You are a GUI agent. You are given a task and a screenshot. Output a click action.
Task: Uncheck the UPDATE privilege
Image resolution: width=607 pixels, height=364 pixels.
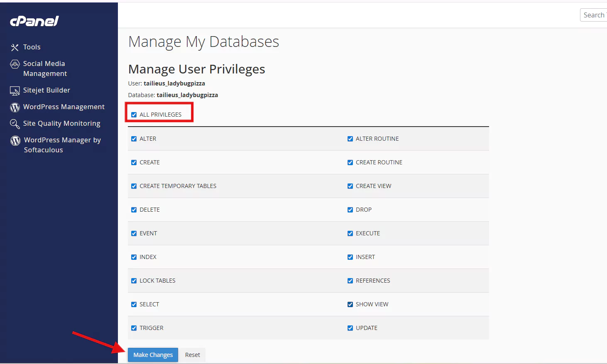tap(350, 328)
